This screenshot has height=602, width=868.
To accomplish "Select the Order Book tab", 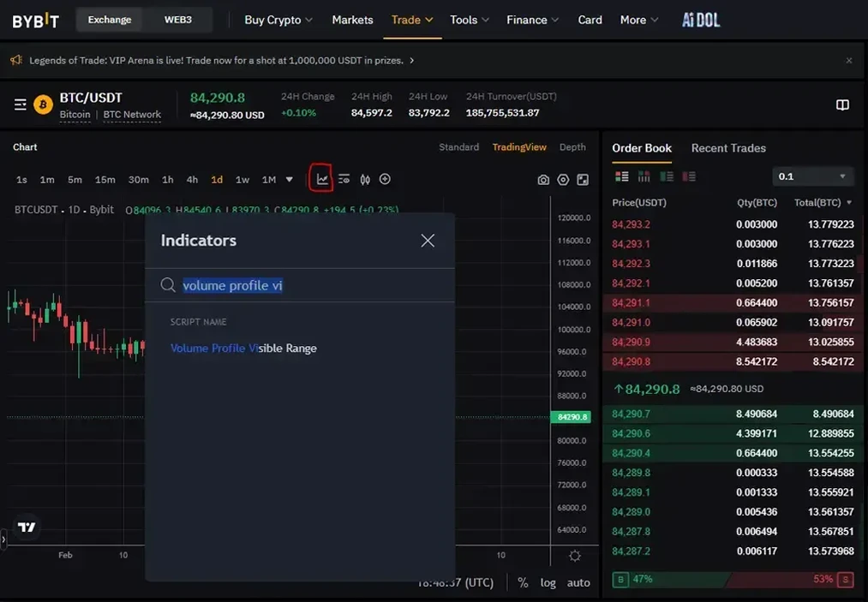I will (642, 148).
